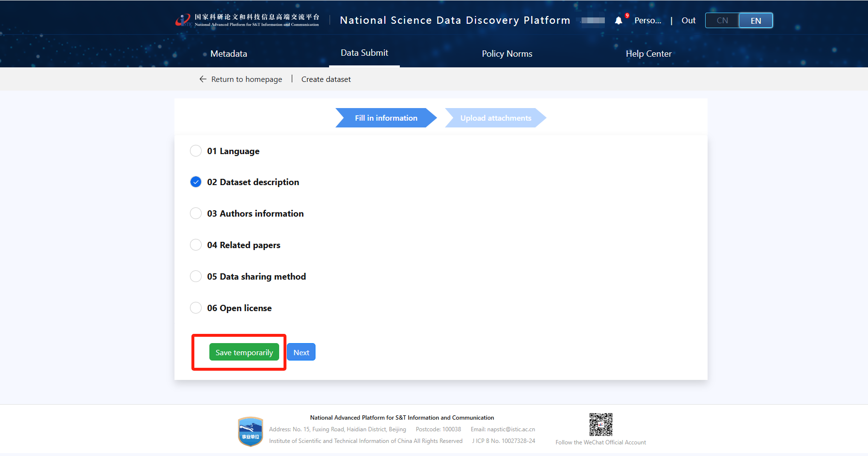The image size is (868, 456).
Task: Click the ISTIC platform logo
Action: point(183,20)
